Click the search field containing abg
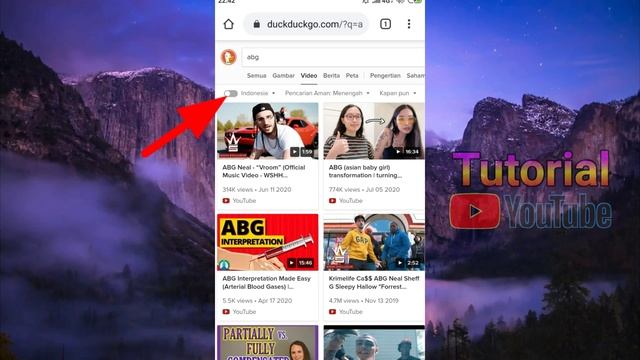 click(x=333, y=57)
